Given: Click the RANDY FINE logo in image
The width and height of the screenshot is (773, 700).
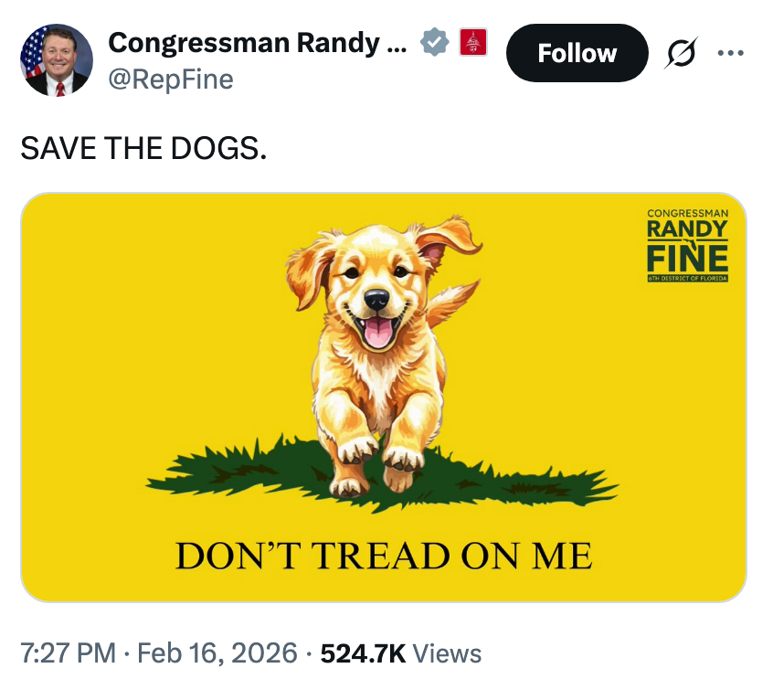Looking at the screenshot, I should 687,243.
